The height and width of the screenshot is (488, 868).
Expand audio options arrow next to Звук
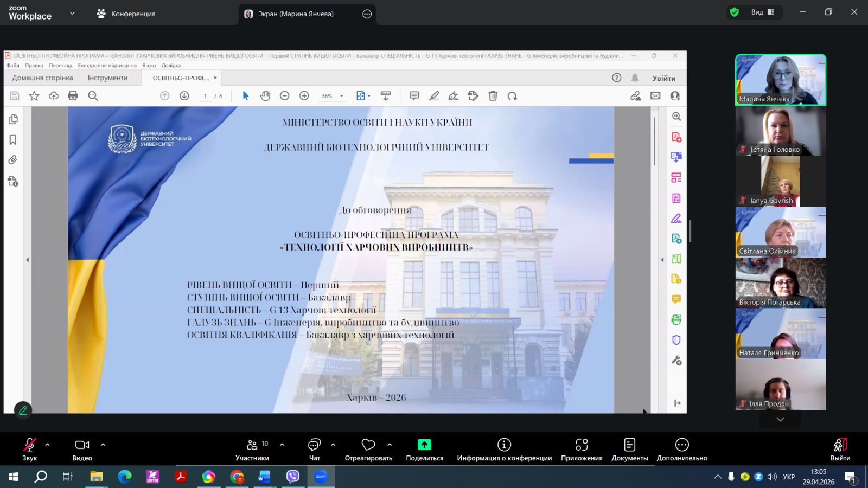click(x=47, y=445)
